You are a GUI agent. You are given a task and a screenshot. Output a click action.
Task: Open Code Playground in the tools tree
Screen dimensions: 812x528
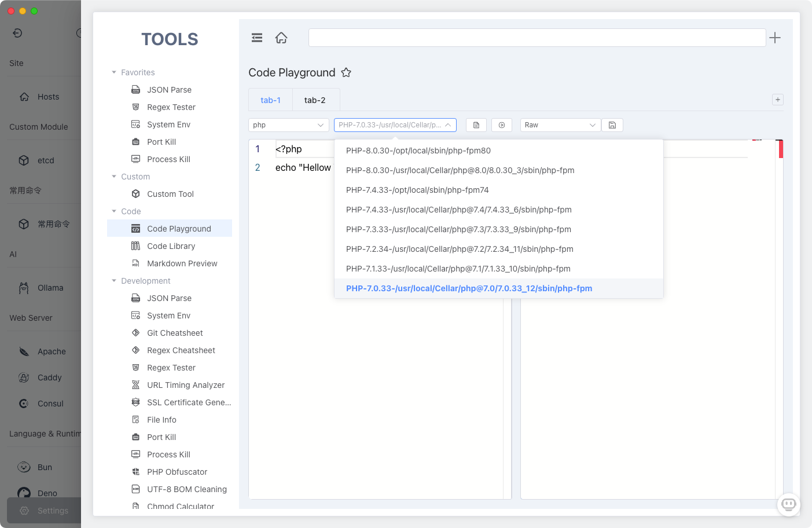[170, 229]
